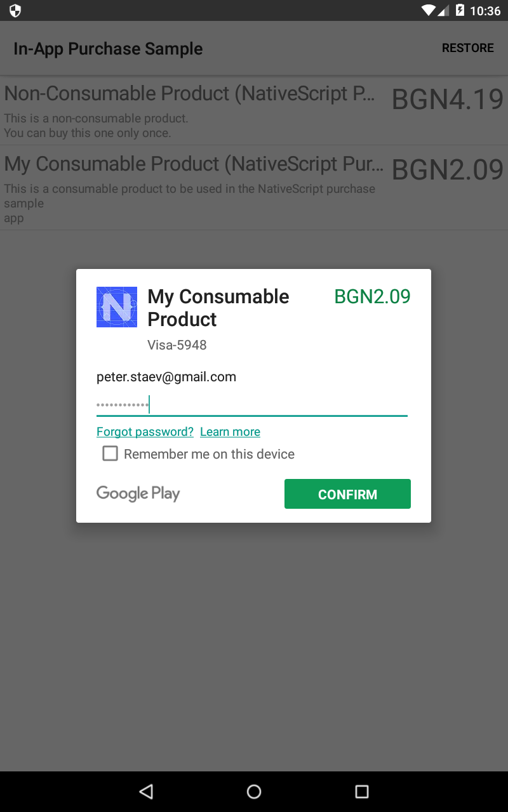This screenshot has height=812, width=508.
Task: Select My Consumable Product list row
Action: tap(254, 188)
